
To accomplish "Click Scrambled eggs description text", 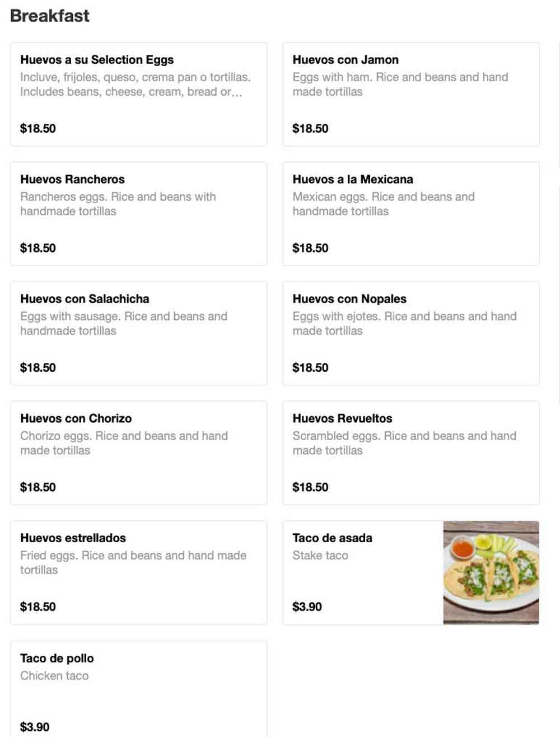I will pos(404,443).
